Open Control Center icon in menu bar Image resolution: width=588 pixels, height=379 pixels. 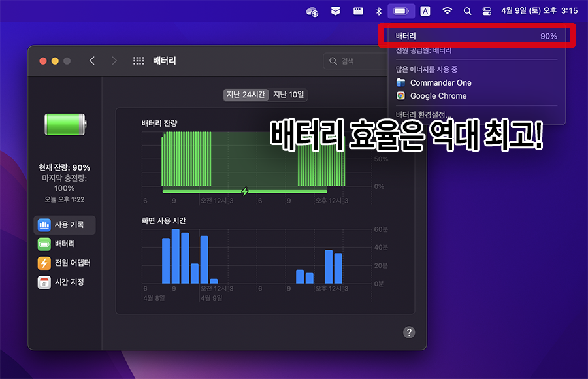pos(487,11)
